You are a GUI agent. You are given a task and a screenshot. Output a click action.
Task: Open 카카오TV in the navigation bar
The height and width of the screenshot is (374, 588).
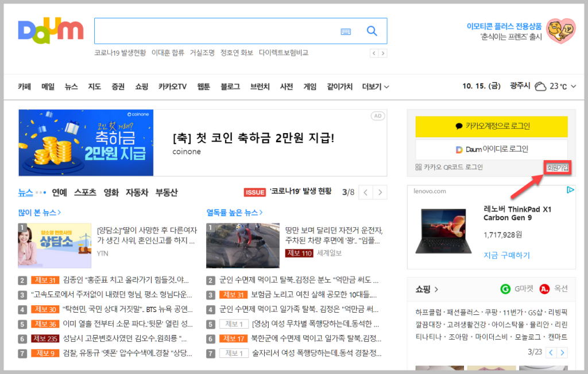172,87
